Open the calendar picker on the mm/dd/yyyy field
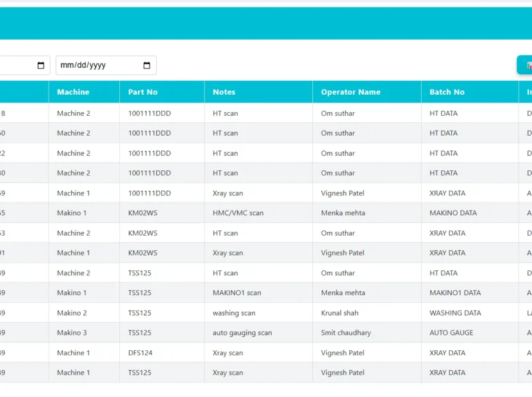532x397 pixels. [x=147, y=65]
